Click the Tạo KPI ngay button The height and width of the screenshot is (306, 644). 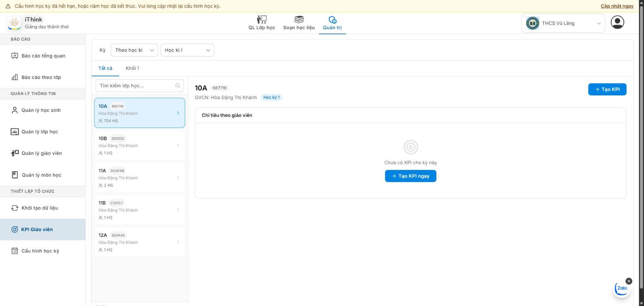coord(410,176)
